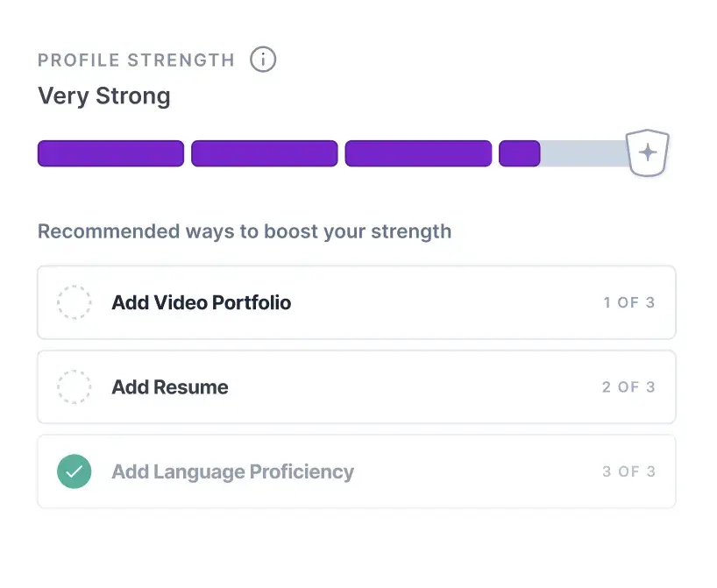The image size is (717, 588).
Task: Click the shield badge at the progress bar end
Action: pyautogui.click(x=647, y=152)
